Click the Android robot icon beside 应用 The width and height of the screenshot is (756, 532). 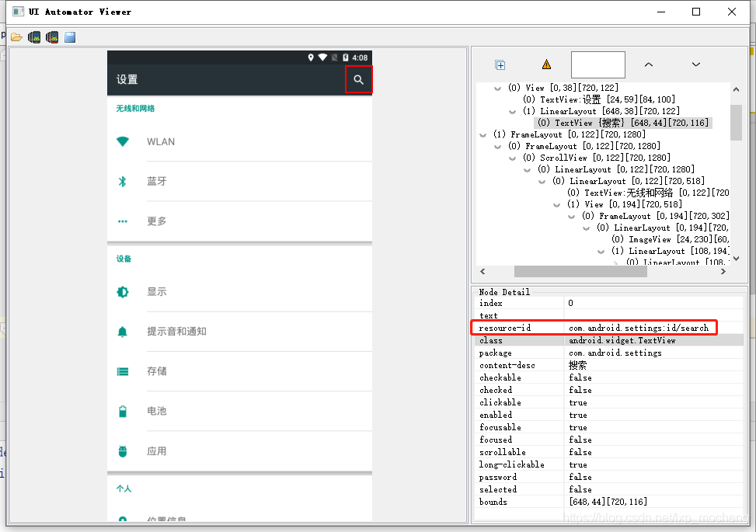123,451
